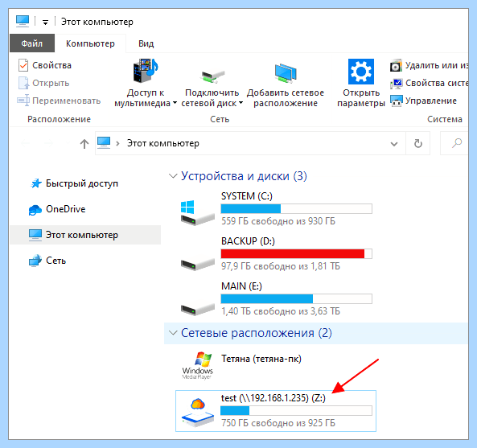Click the Управление button label

(431, 101)
